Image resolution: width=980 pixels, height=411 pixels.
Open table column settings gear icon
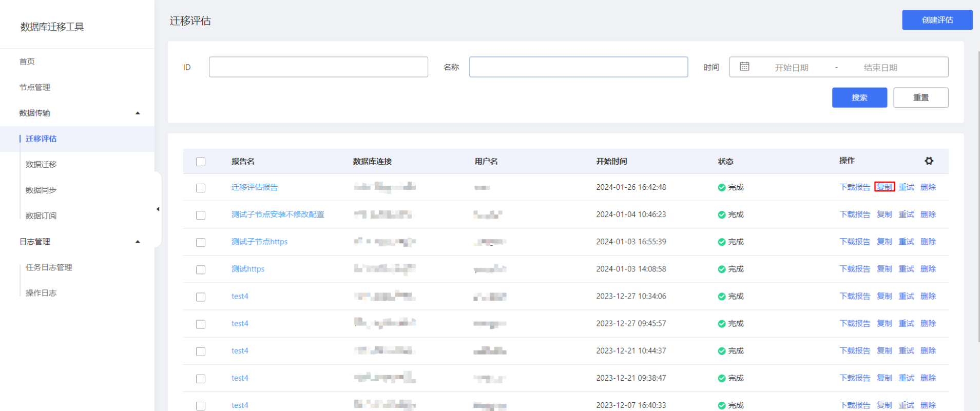(x=929, y=161)
